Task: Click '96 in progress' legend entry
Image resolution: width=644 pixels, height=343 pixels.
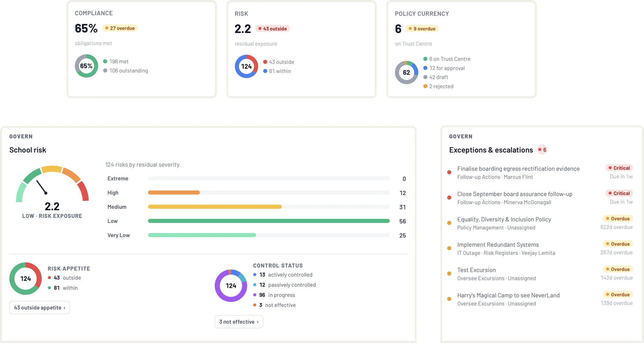Action: (274, 295)
